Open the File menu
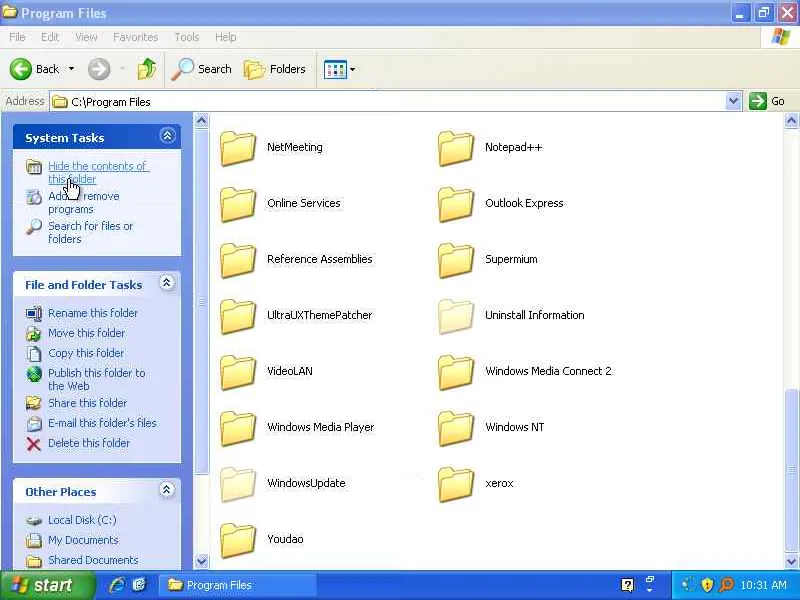The width and height of the screenshot is (800, 600). tap(17, 37)
